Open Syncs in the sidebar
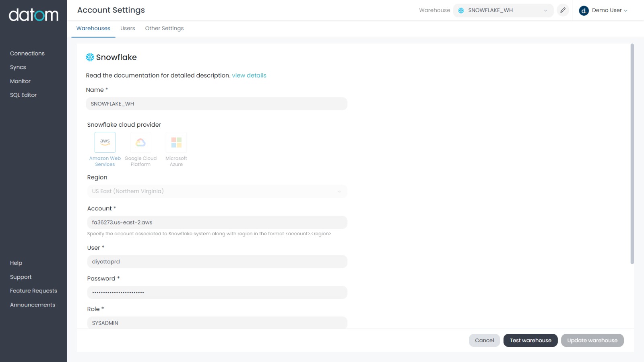Viewport: 644px width, 362px height. 18,67
